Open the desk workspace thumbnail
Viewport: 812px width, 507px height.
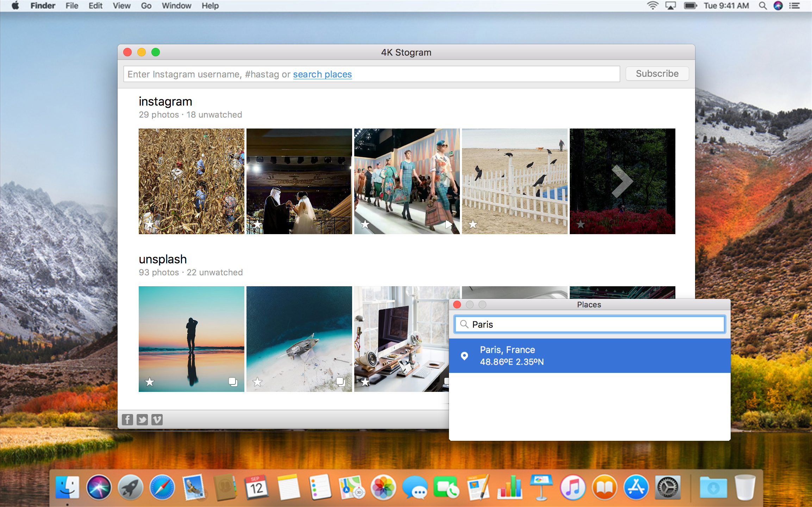tap(401, 339)
